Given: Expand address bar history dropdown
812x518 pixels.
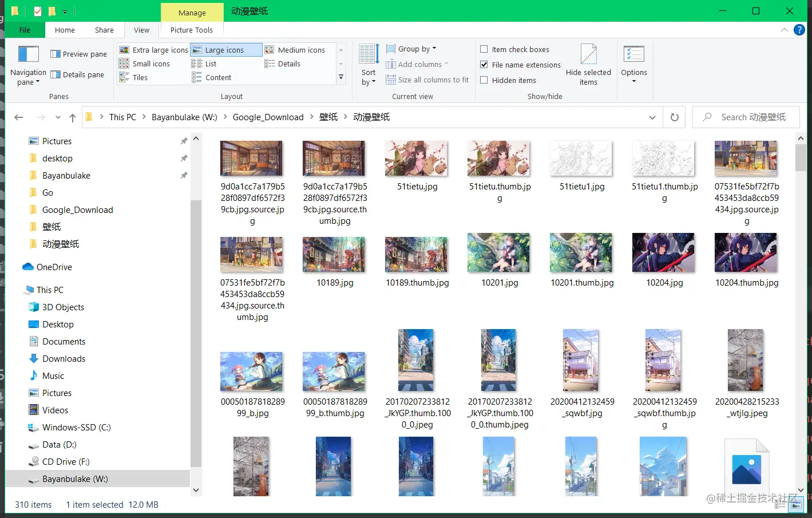Looking at the screenshot, I should tap(652, 117).
